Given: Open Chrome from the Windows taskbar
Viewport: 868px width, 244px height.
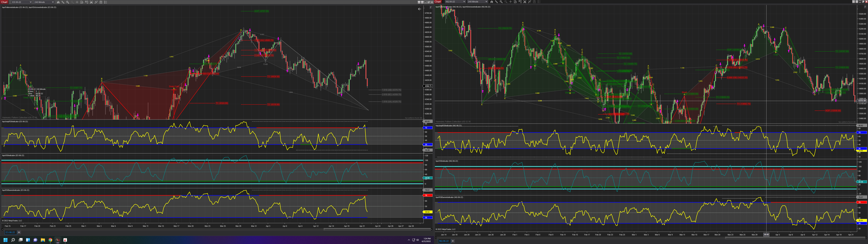Looking at the screenshot, I should 50,240.
